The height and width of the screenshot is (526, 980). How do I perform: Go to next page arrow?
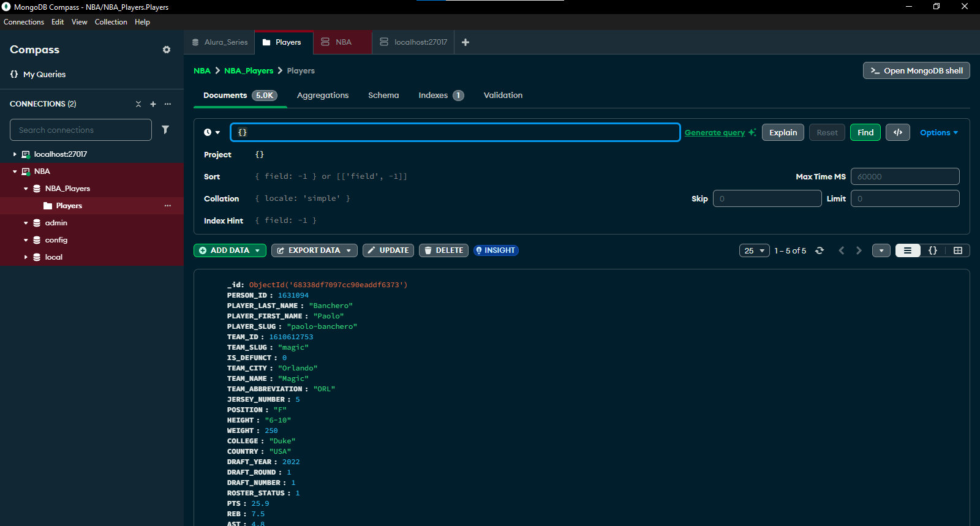point(859,250)
